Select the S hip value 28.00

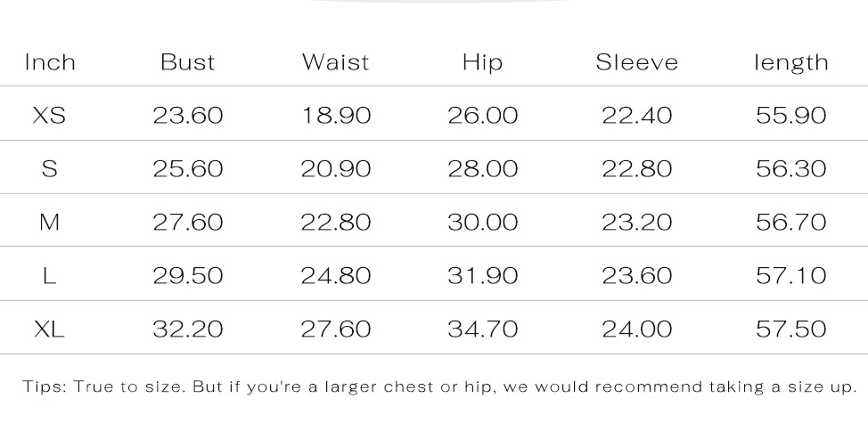(482, 169)
